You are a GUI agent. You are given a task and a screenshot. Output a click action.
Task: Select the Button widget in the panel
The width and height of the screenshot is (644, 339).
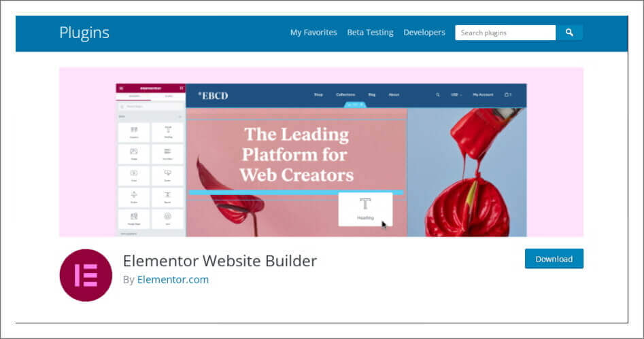(168, 176)
